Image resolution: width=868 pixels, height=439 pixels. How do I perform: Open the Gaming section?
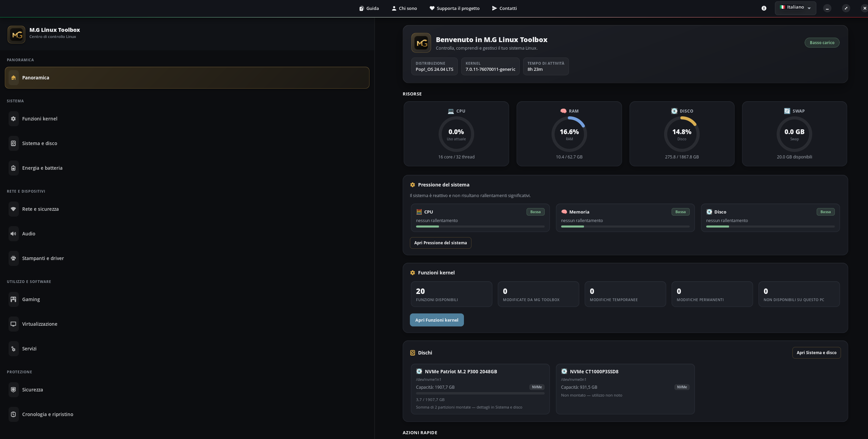pyautogui.click(x=187, y=299)
